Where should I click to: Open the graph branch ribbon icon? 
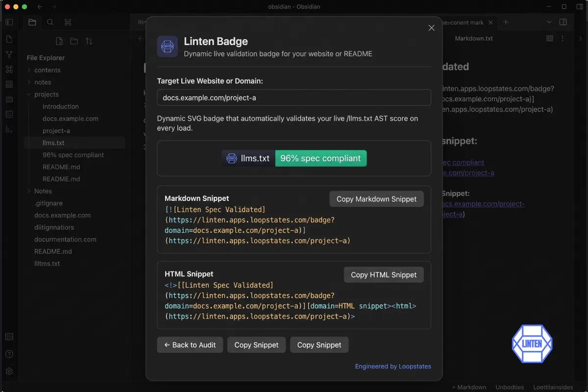tap(9, 54)
